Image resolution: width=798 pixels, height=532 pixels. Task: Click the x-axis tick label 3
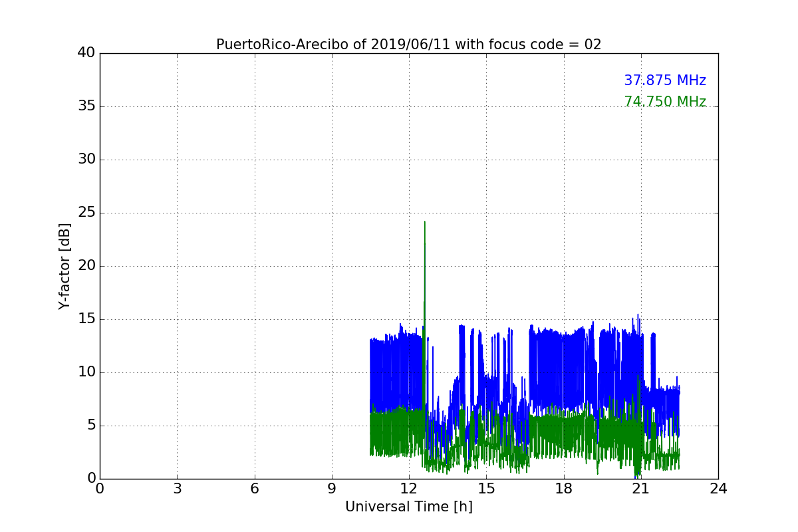coord(177,489)
